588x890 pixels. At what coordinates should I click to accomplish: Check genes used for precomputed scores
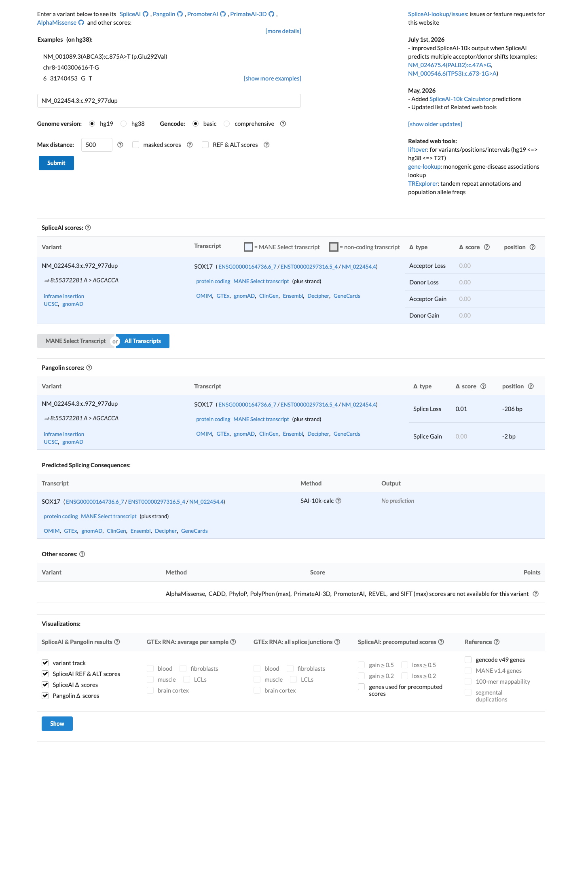click(362, 687)
